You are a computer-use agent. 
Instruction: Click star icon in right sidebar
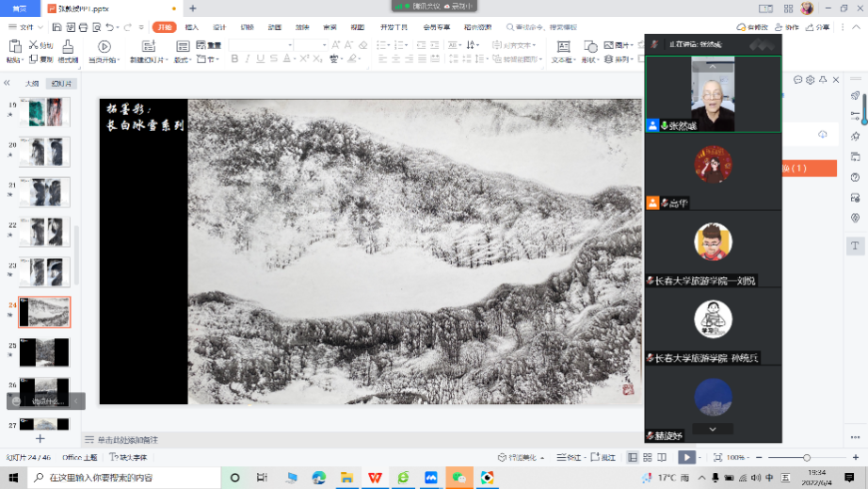point(855,137)
